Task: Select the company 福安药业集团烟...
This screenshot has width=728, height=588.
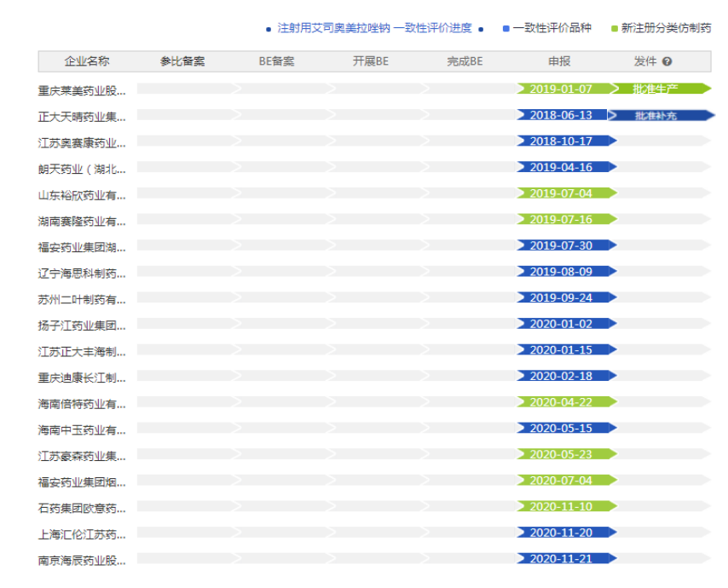Action: 82,482
